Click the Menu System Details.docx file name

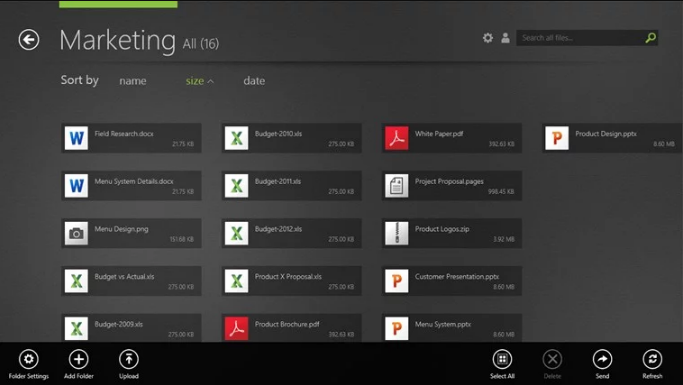tap(134, 181)
